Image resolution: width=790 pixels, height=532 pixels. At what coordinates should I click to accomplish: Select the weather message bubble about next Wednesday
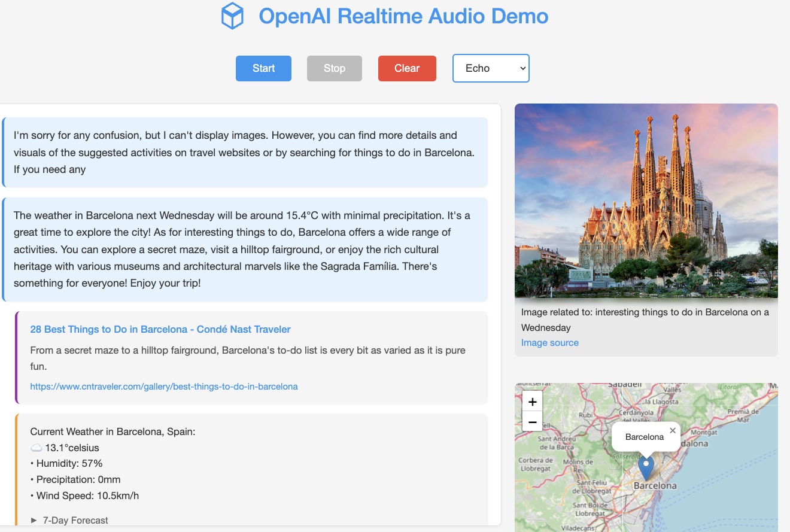coord(244,248)
